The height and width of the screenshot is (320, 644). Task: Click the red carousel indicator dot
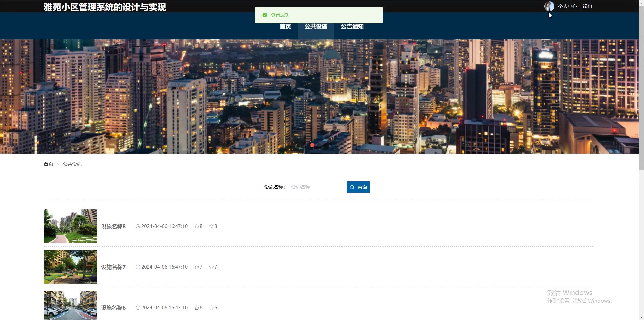click(x=312, y=145)
